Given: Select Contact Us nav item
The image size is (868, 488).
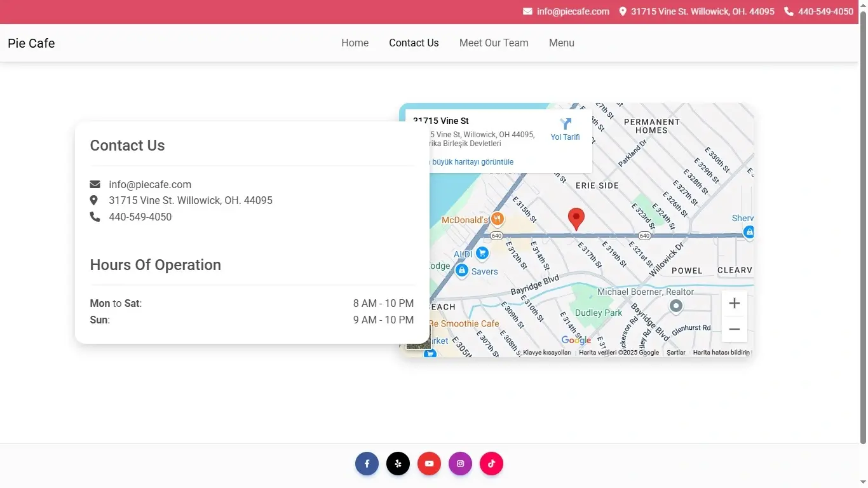Looking at the screenshot, I should [414, 43].
